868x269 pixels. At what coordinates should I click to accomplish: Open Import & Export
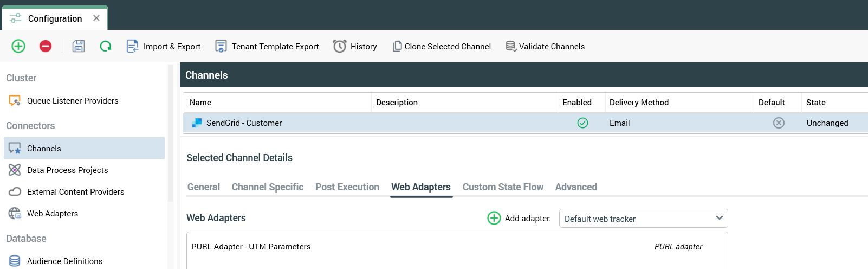pyautogui.click(x=164, y=47)
